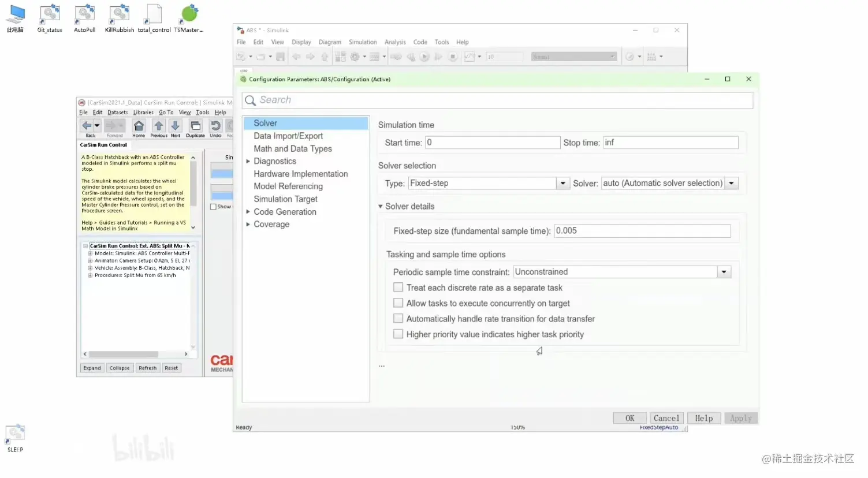Click the Simulink up-to-parent arrow
The image size is (868, 478).
pyautogui.click(x=325, y=57)
